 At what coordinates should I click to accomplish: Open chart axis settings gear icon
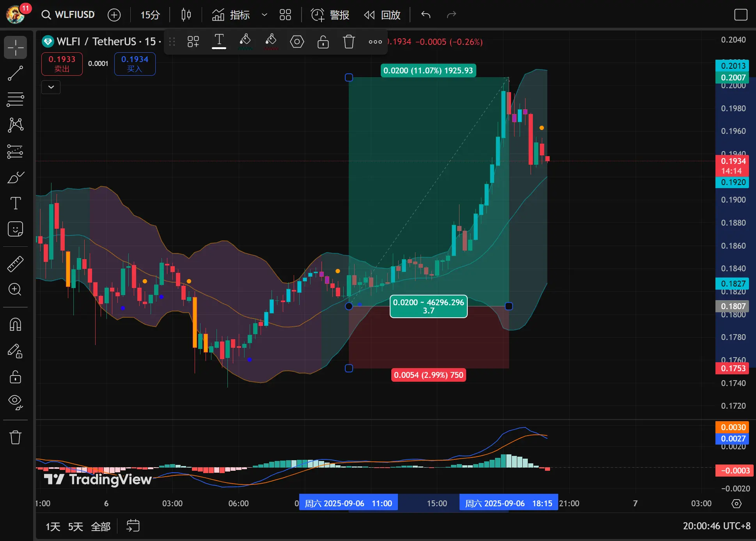[736, 504]
